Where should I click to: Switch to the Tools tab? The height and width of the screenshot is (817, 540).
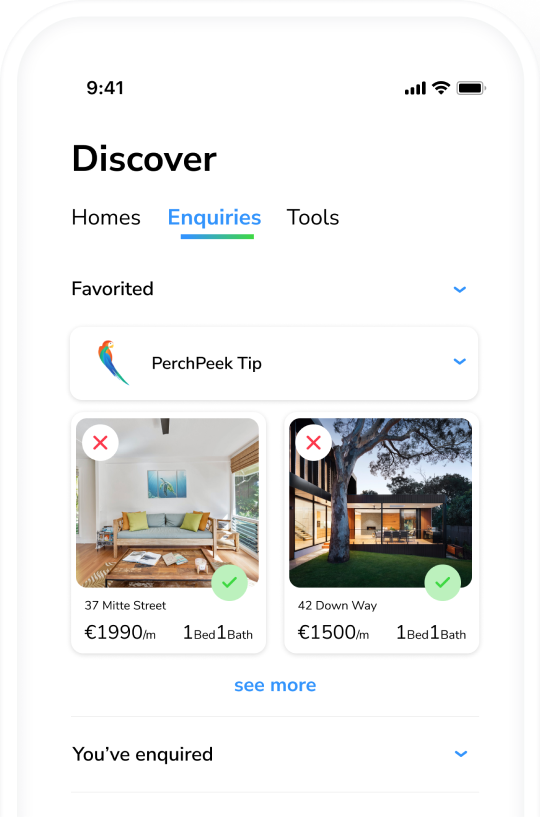click(x=313, y=217)
